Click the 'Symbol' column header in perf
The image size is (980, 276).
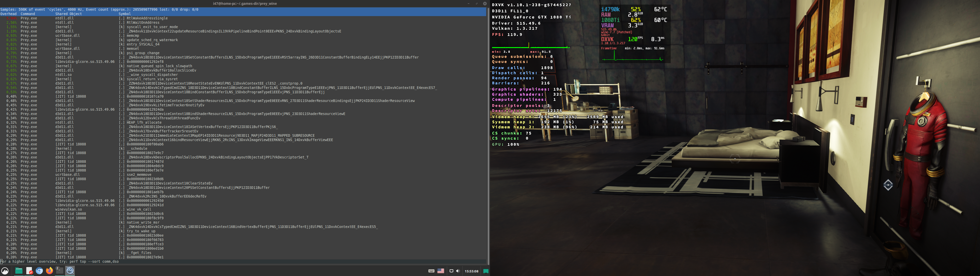[x=124, y=14]
